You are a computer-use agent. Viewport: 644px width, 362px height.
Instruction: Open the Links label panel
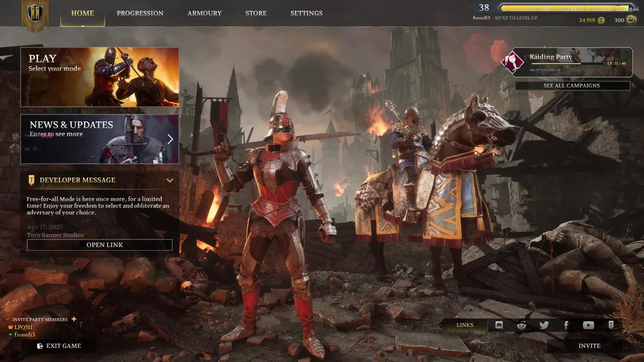click(x=464, y=325)
